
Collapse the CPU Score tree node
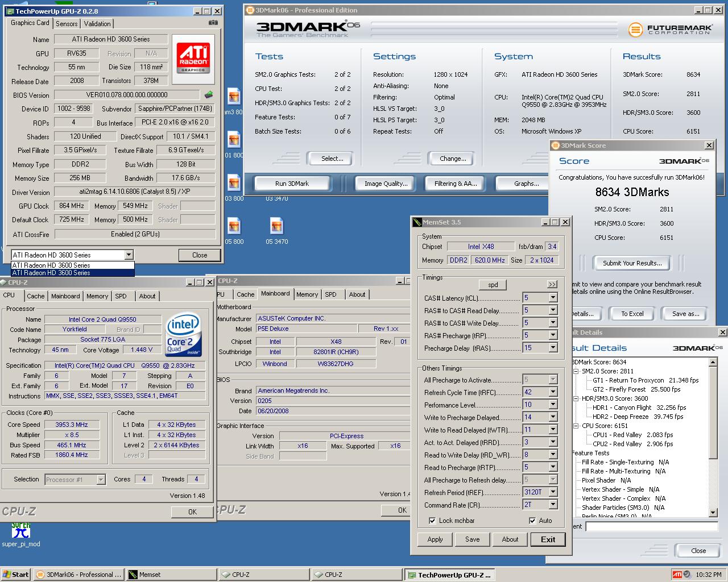click(576, 426)
